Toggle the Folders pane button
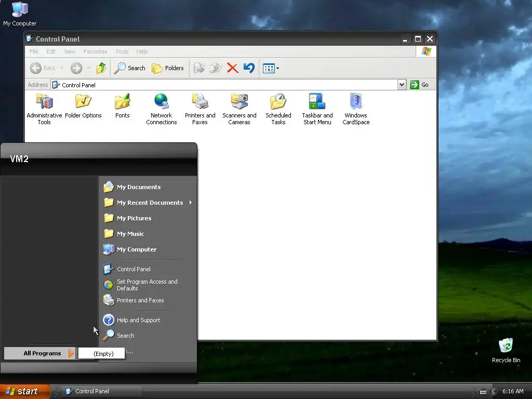 pos(168,68)
